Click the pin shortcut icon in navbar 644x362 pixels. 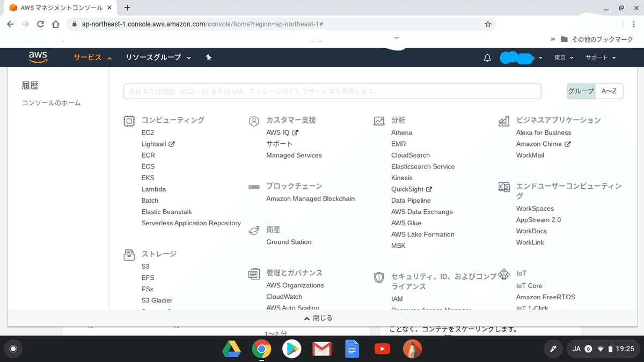click(209, 57)
